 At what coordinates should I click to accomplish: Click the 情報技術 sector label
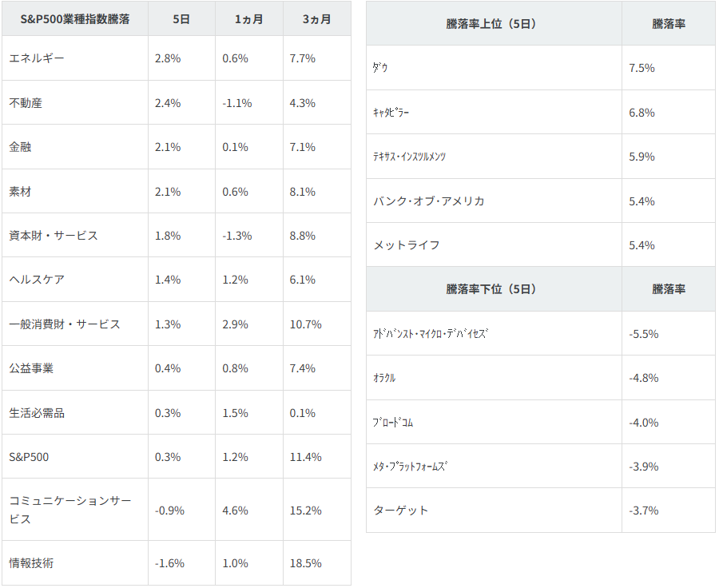tap(31, 563)
